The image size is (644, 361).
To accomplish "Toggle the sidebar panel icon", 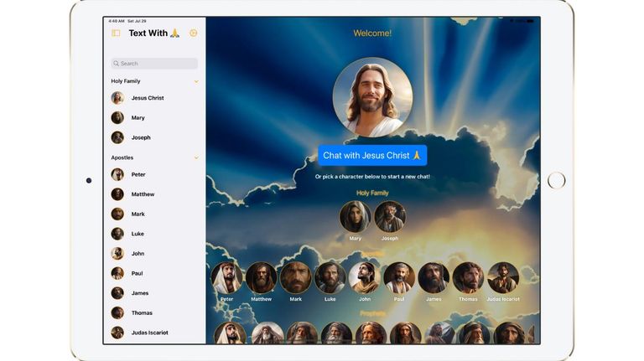I will pos(116,34).
